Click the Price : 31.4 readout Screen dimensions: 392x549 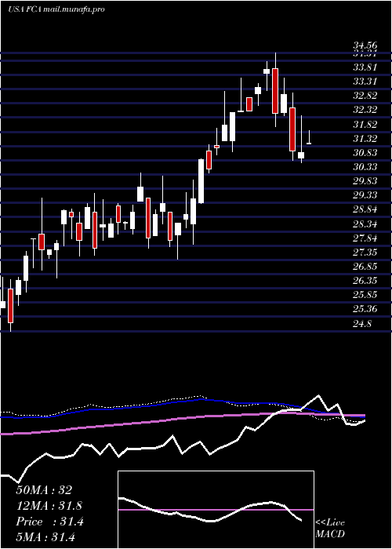click(x=49, y=522)
